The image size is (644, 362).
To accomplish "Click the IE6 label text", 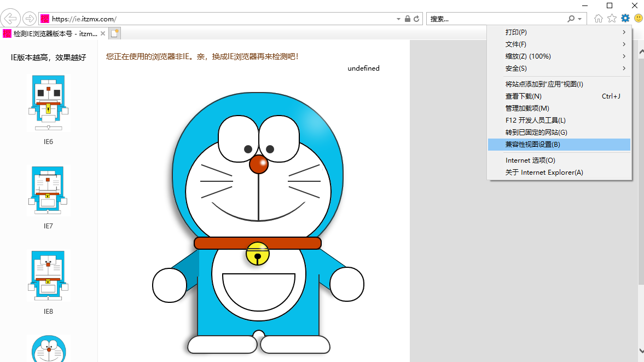I will (49, 142).
